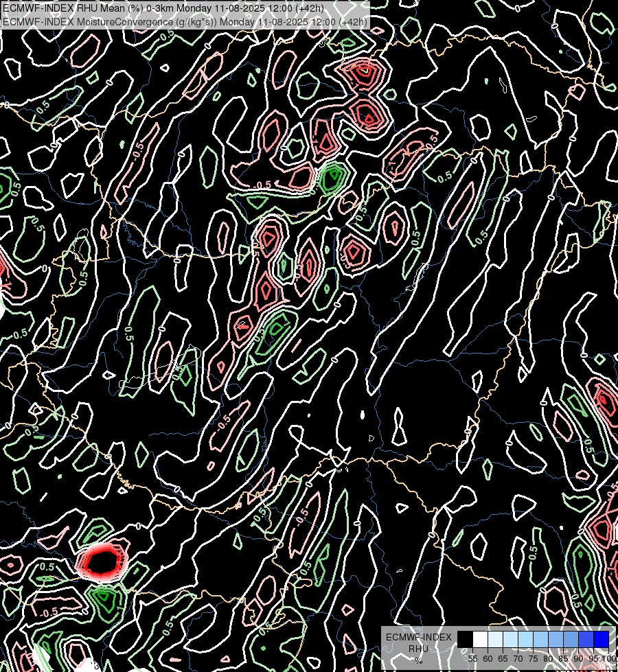Click the 70 tick label in legend
618x672 pixels.
(x=518, y=659)
